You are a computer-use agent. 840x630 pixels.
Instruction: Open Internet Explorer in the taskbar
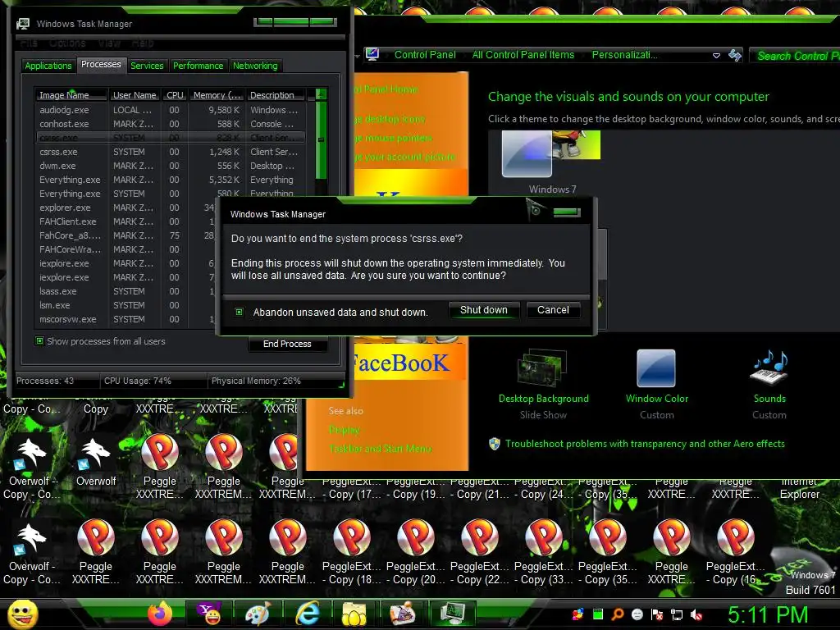(308, 614)
